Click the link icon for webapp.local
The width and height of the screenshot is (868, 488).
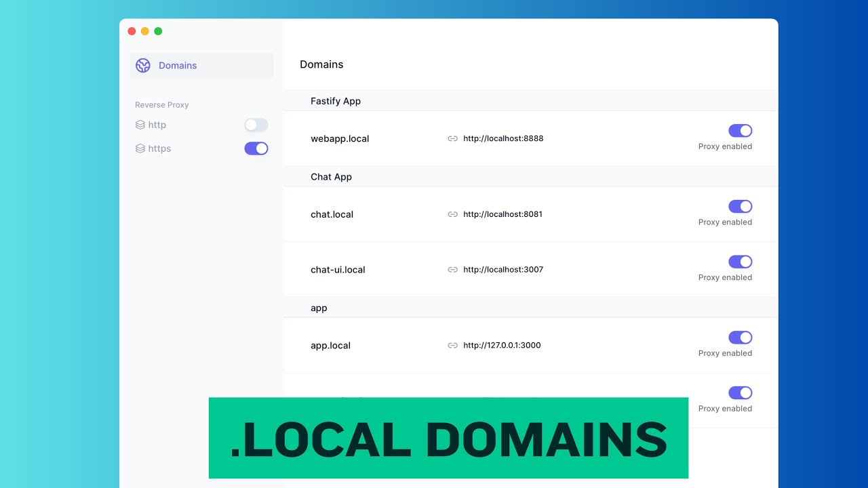pyautogui.click(x=452, y=139)
